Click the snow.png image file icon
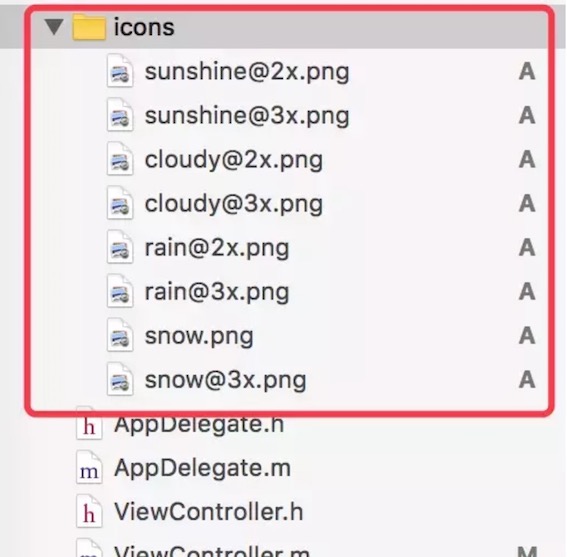567x557 pixels. coord(120,336)
